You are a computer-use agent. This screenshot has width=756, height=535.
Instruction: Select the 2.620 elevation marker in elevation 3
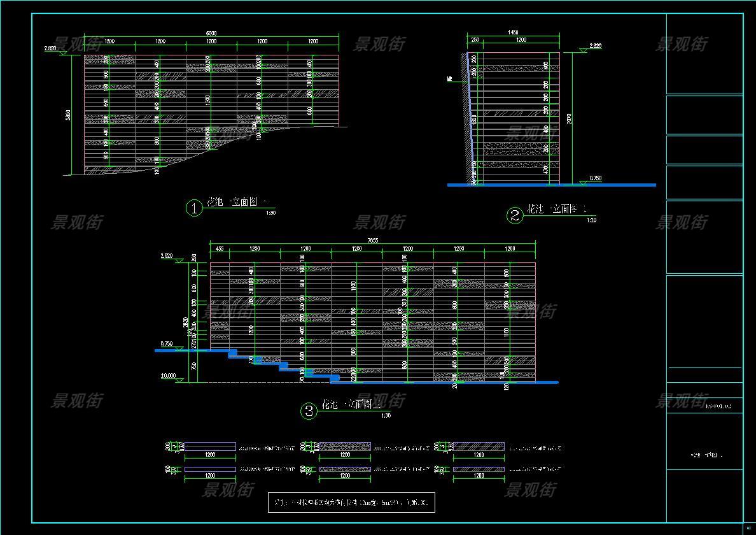point(166,256)
